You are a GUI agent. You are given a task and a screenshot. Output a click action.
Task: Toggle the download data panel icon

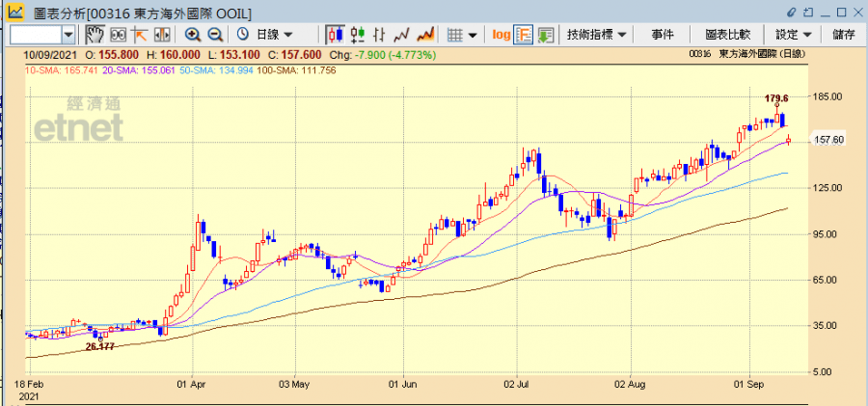(x=546, y=35)
